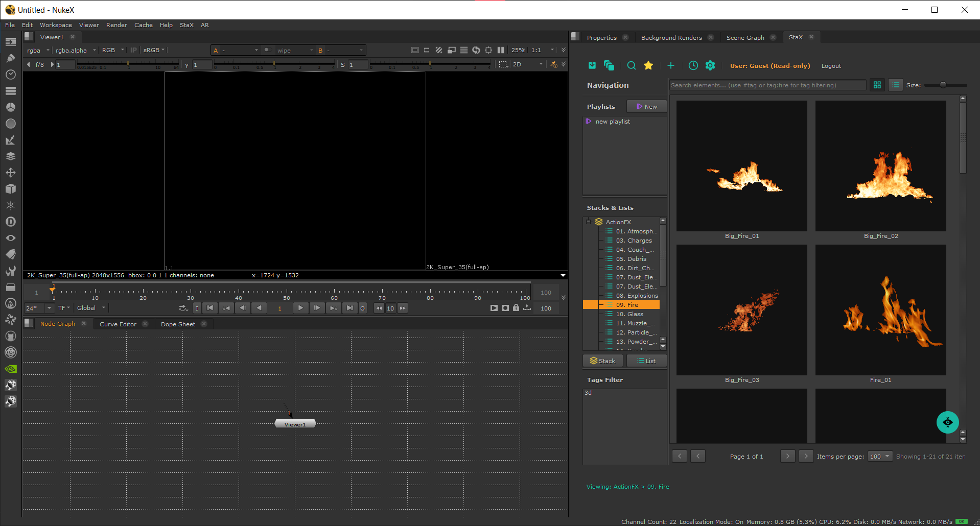Click the StaX favorites star icon
Screen dimensions: 980x526
click(x=648, y=65)
